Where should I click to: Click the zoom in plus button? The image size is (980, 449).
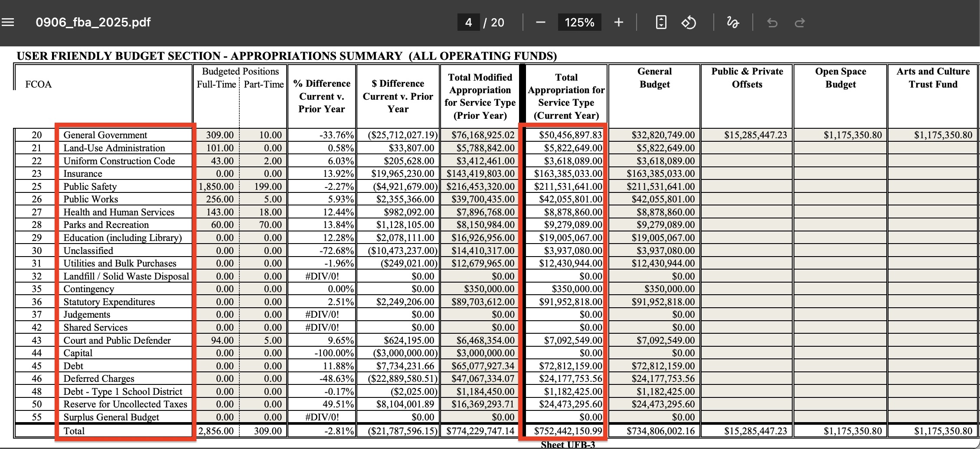pos(619,22)
